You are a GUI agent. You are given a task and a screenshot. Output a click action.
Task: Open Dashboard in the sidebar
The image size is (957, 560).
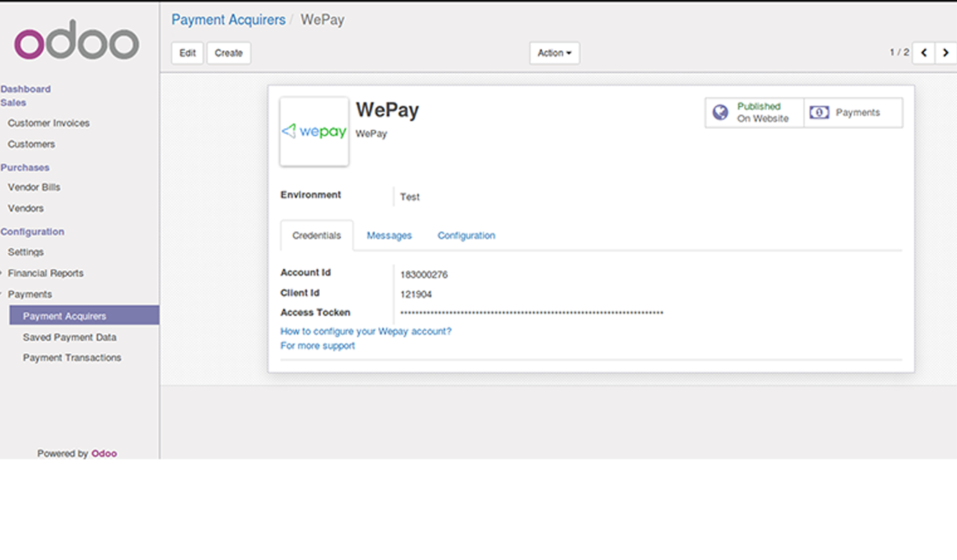[x=26, y=89]
